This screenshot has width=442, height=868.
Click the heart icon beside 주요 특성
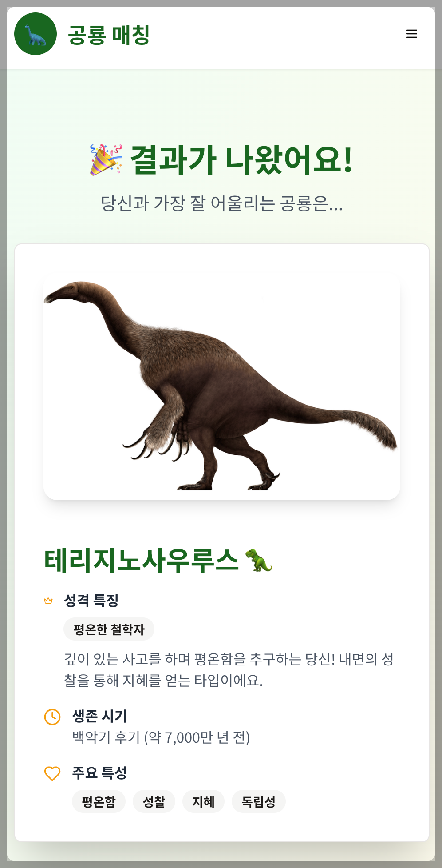click(52, 773)
